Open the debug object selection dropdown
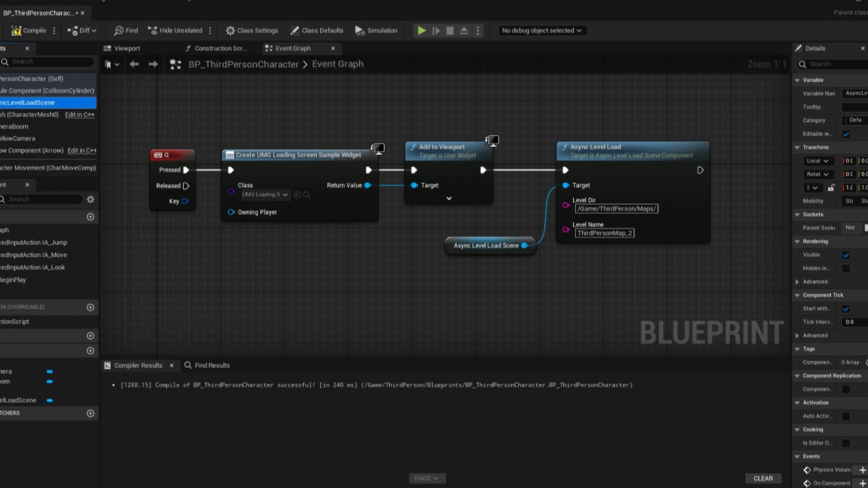The width and height of the screenshot is (868, 488). point(541,30)
